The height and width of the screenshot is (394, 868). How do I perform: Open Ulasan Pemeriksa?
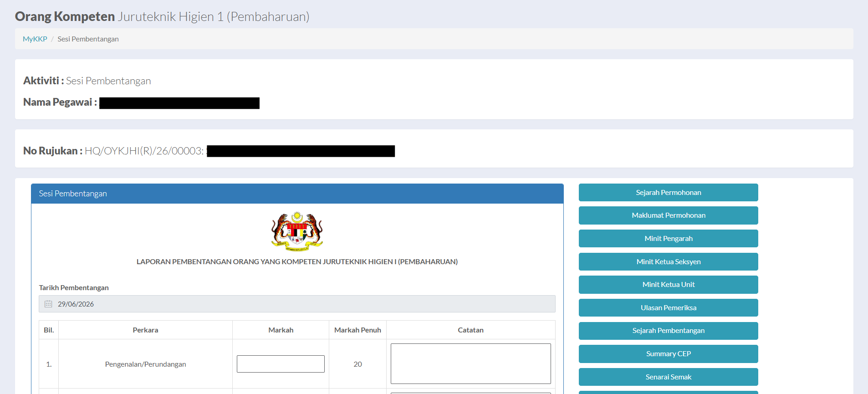click(x=668, y=308)
